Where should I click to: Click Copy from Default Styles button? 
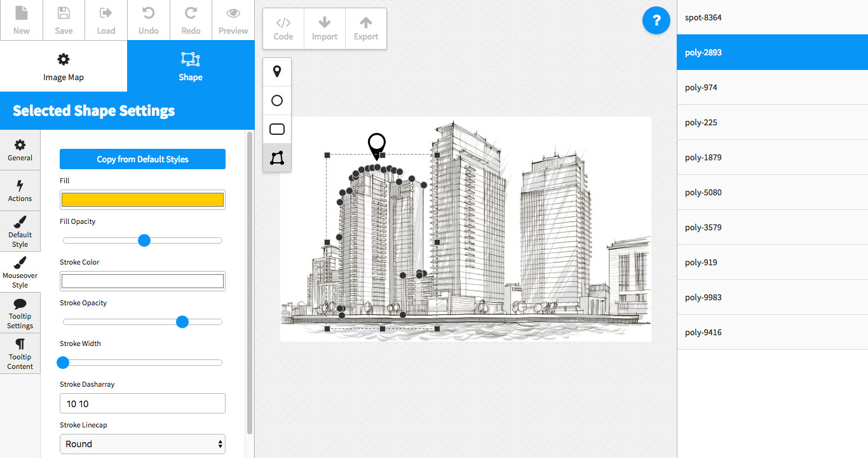point(142,159)
